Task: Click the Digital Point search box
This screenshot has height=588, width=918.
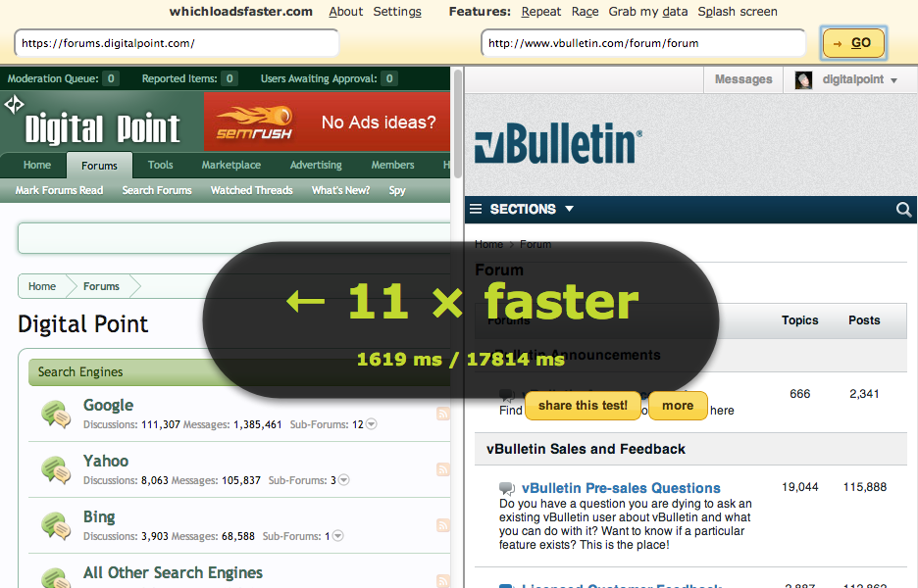Action: pos(234,238)
